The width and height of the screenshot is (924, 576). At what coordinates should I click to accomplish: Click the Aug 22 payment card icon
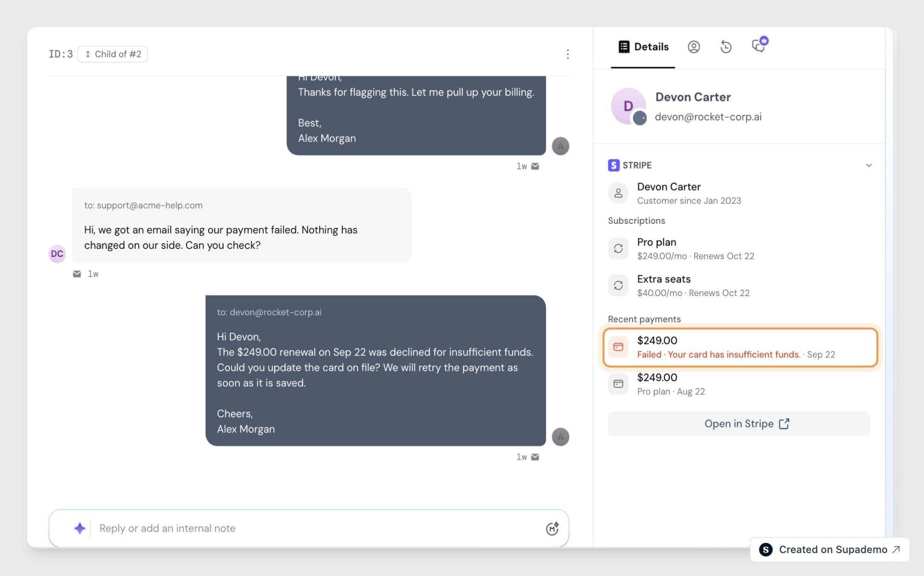[x=618, y=384]
